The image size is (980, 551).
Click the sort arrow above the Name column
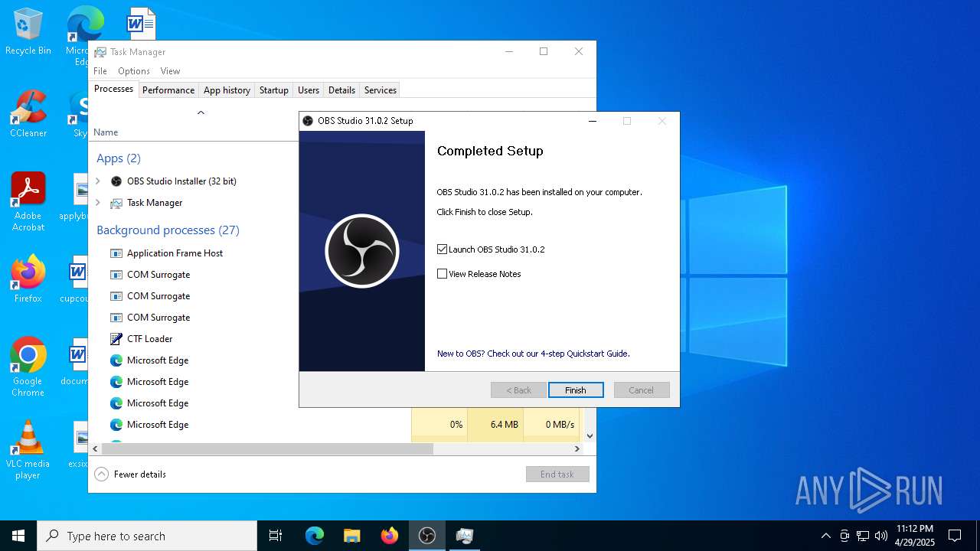(x=201, y=112)
